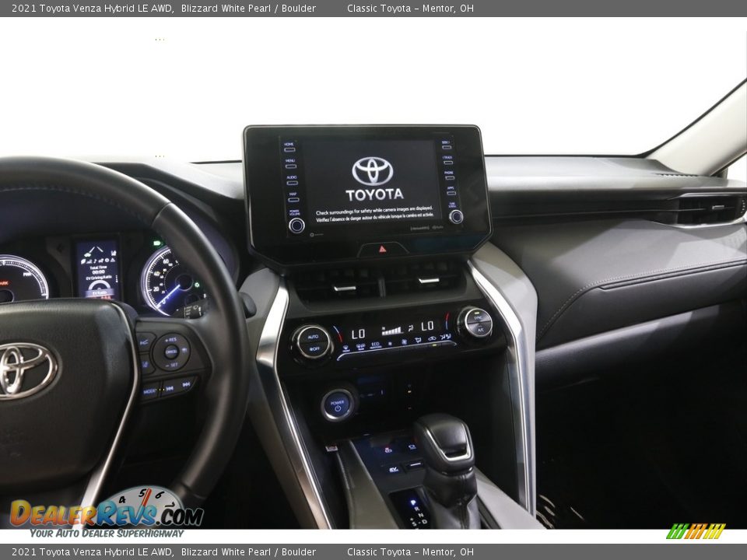
Task: Click the next track steering wheel button
Action: click(x=186, y=384)
